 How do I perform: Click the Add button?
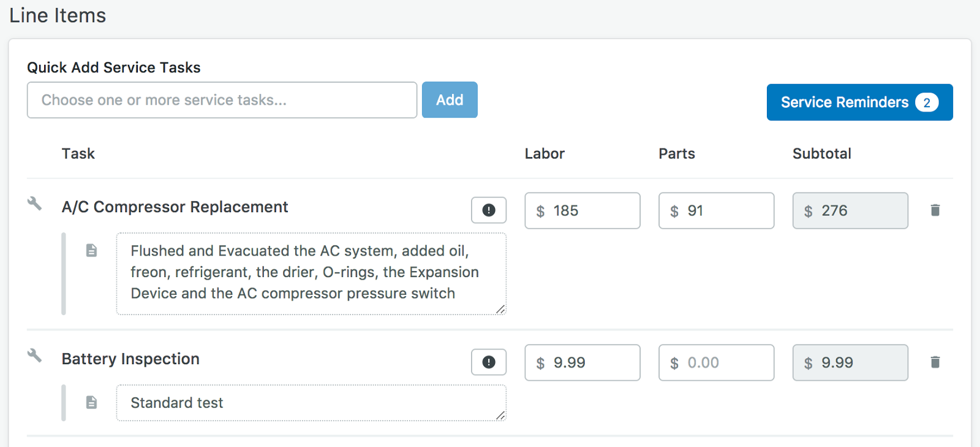pyautogui.click(x=449, y=100)
